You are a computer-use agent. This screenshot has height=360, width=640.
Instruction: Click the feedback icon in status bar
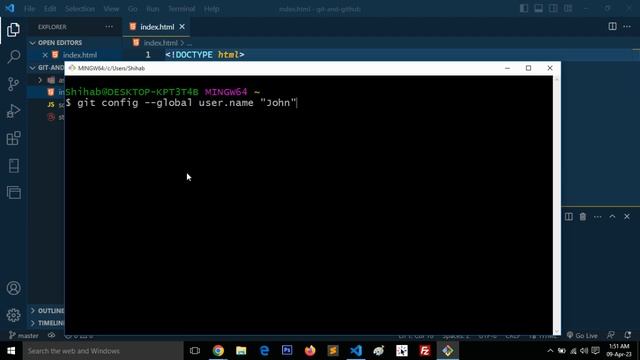(611, 335)
